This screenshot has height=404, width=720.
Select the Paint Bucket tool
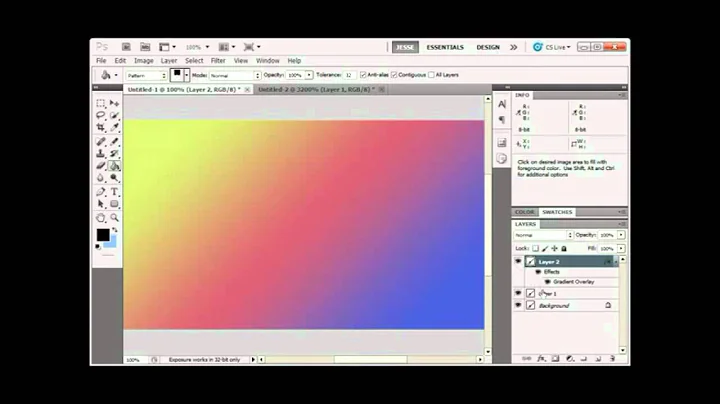tap(114, 165)
